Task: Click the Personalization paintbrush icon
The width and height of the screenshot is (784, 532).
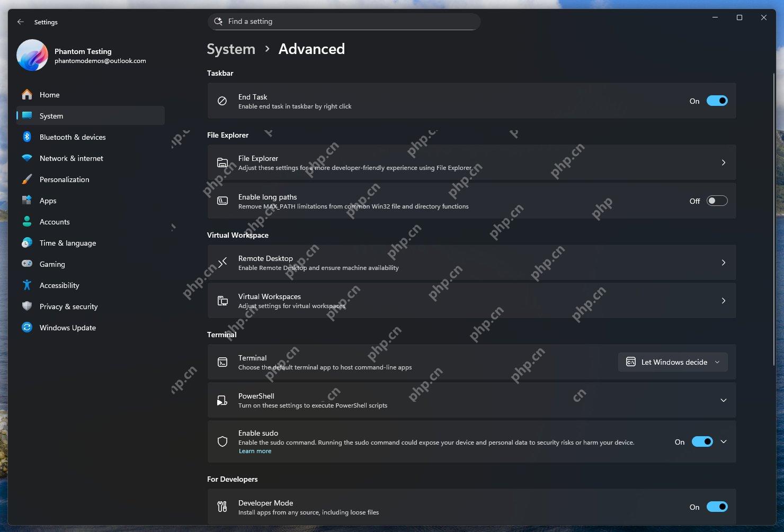Action: (x=27, y=179)
